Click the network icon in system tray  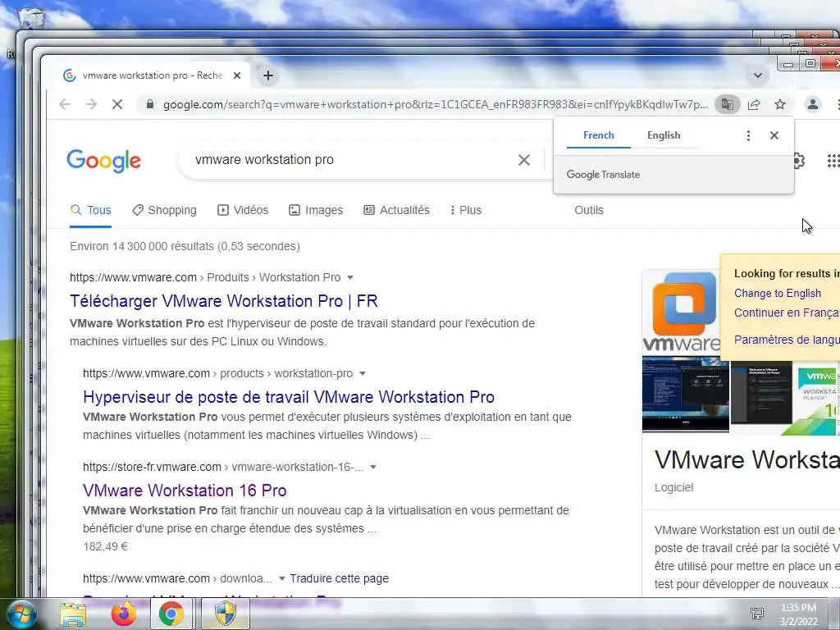[x=757, y=614]
